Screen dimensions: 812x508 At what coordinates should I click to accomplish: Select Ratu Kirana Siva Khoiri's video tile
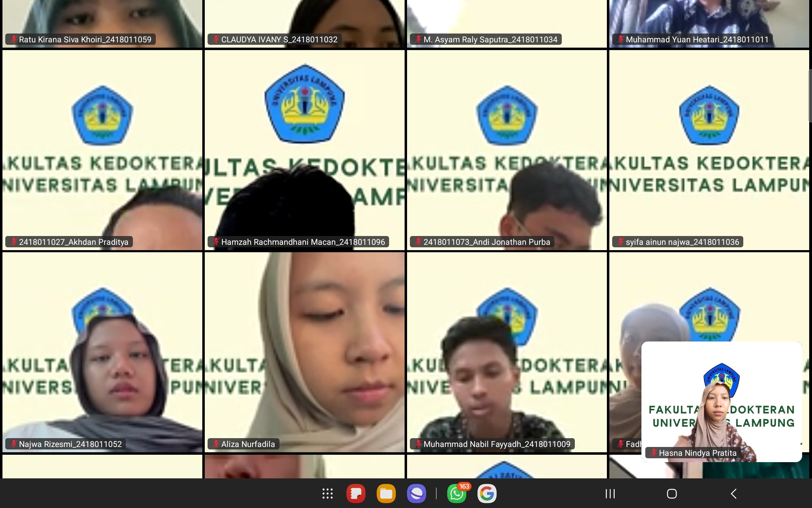click(102, 23)
